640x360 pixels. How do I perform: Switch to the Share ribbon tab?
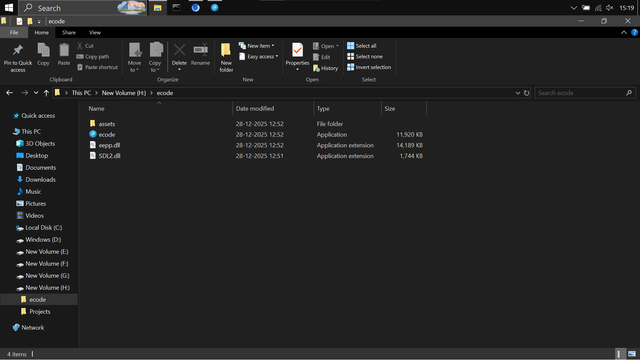[69, 33]
